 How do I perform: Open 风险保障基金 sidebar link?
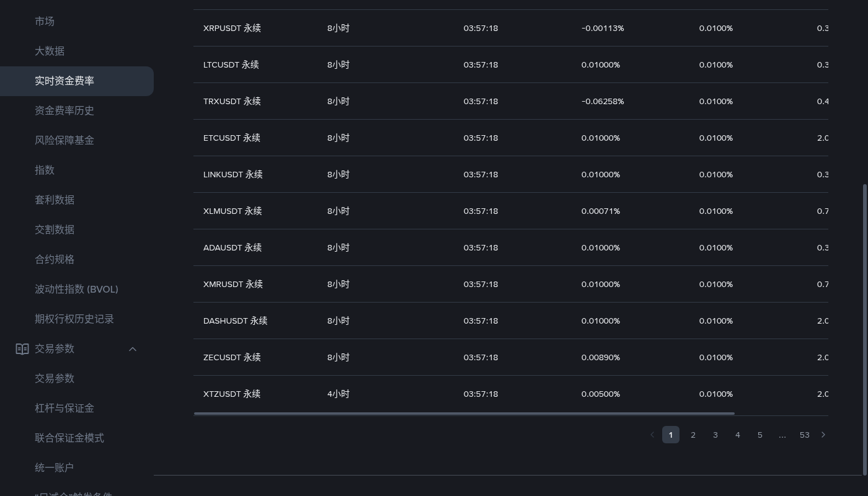coord(64,140)
